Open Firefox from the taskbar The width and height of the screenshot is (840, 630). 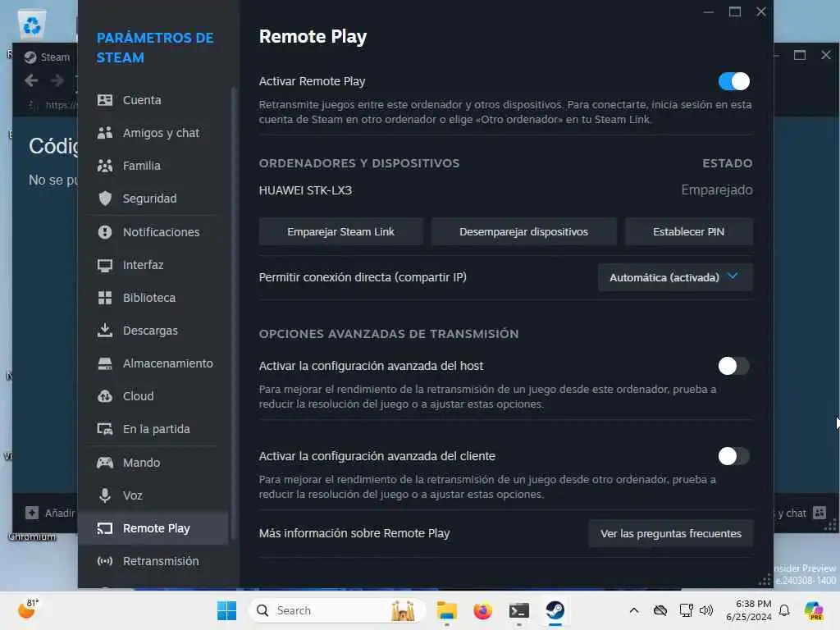[482, 610]
